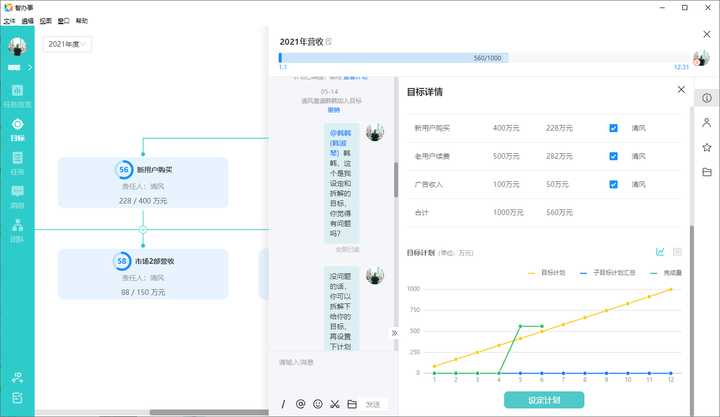Viewport: 720px width, 417px height.
Task: Open the info icon in right rail
Action: pos(707,98)
